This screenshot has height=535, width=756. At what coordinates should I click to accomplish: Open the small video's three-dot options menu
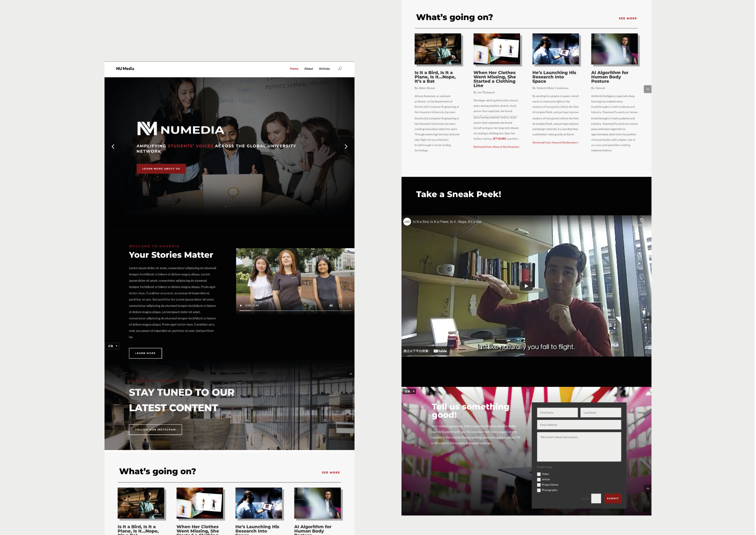tap(350, 305)
